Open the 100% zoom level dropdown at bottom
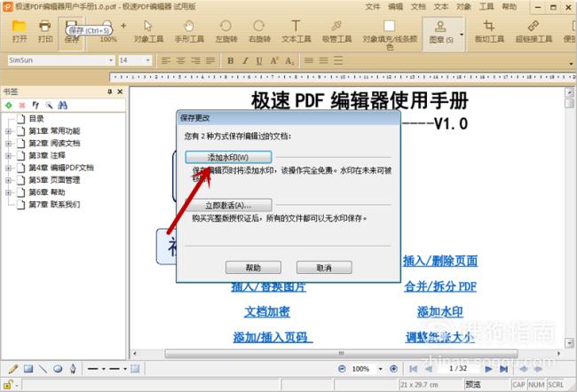The width and height of the screenshot is (577, 392). (x=380, y=369)
